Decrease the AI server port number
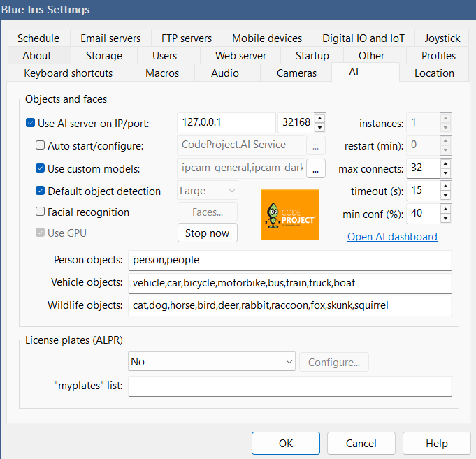The image size is (476, 459). 319,128
